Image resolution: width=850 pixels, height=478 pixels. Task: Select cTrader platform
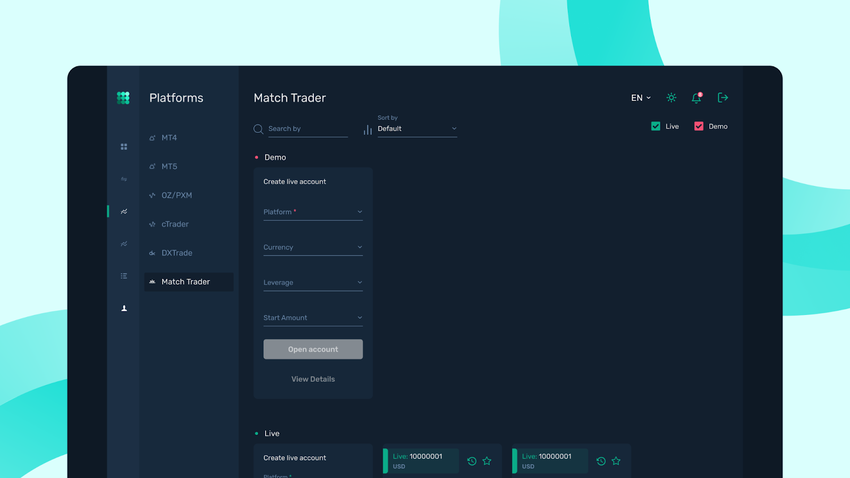[189, 224]
